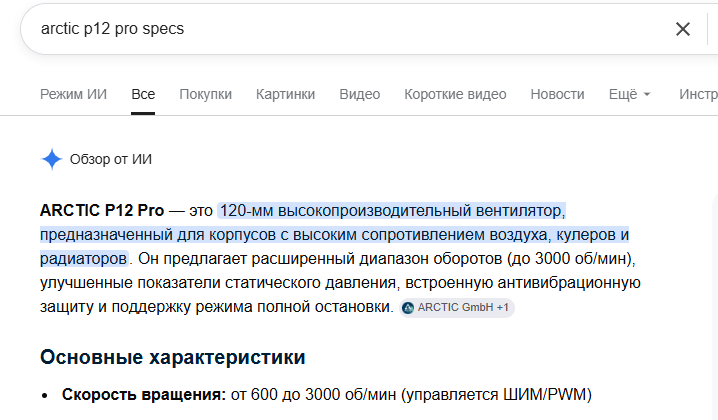The width and height of the screenshot is (718, 420).
Task: Click highlighted text 120-мм высокопроизводительный вентилятор
Action: (392, 211)
